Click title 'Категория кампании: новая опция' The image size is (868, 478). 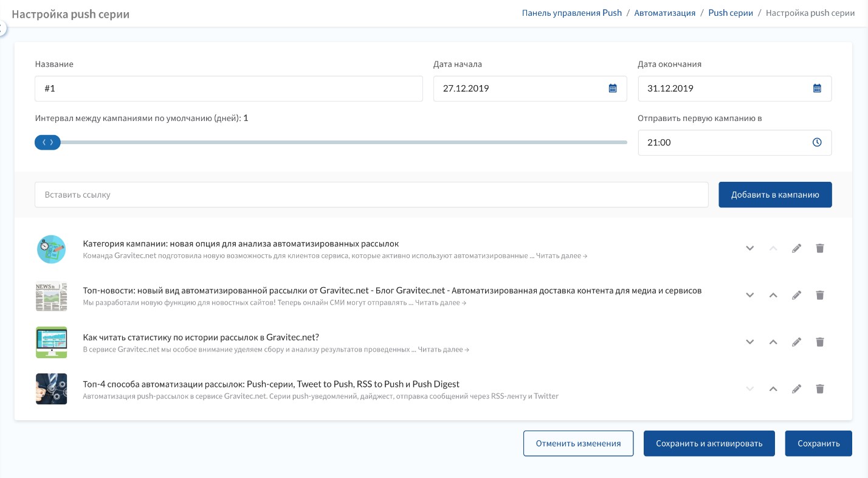pyautogui.click(x=241, y=244)
